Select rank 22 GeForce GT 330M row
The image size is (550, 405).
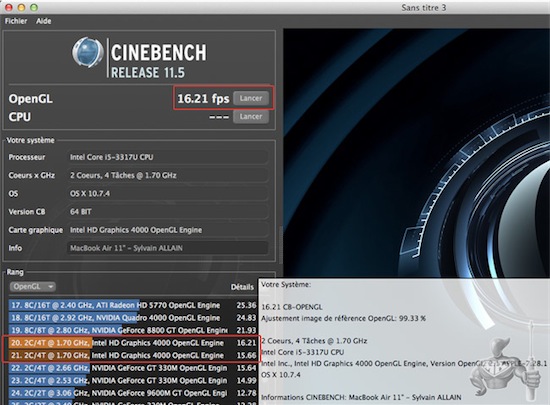(133, 368)
